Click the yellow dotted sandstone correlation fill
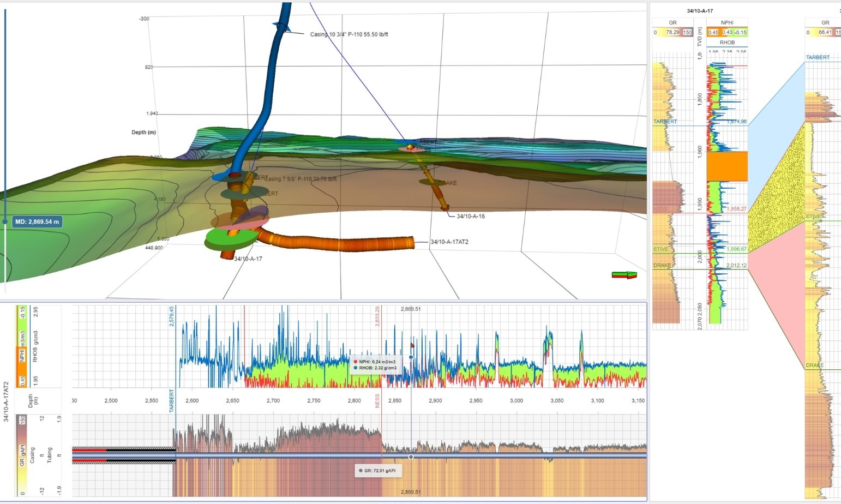841x504 pixels. click(774, 202)
